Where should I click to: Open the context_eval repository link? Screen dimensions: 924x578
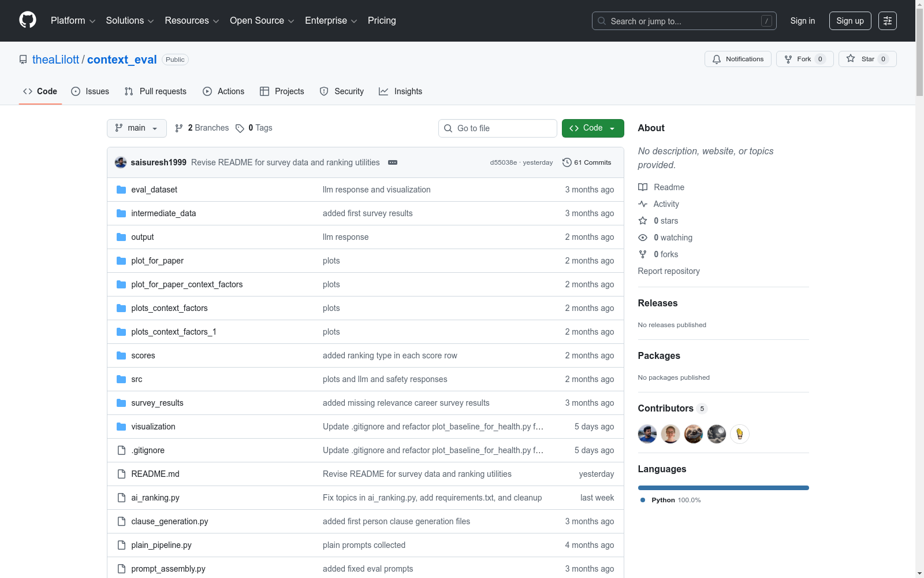pyautogui.click(x=122, y=60)
